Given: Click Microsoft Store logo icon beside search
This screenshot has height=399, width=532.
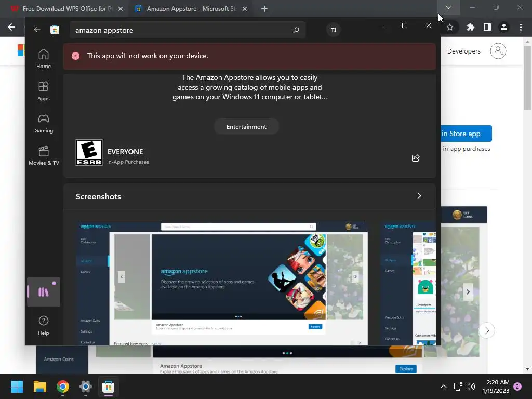Looking at the screenshot, I should (x=55, y=30).
